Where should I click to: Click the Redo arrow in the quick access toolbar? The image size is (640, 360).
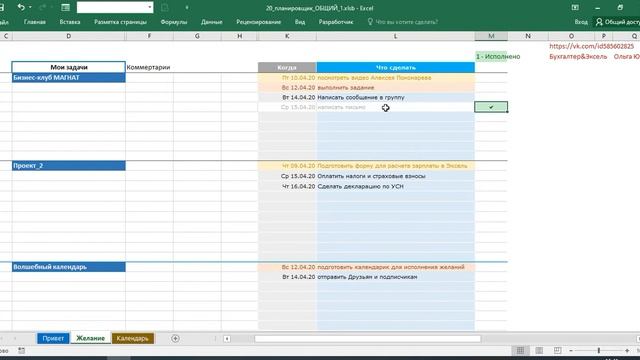click(42, 7)
